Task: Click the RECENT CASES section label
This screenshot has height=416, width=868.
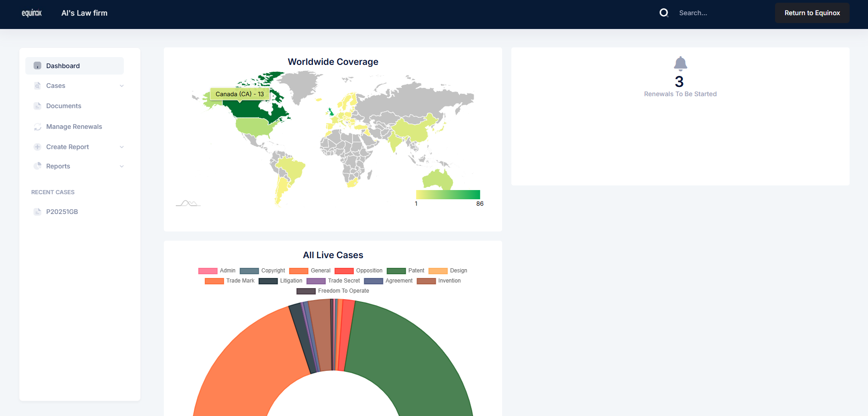Action: click(53, 192)
